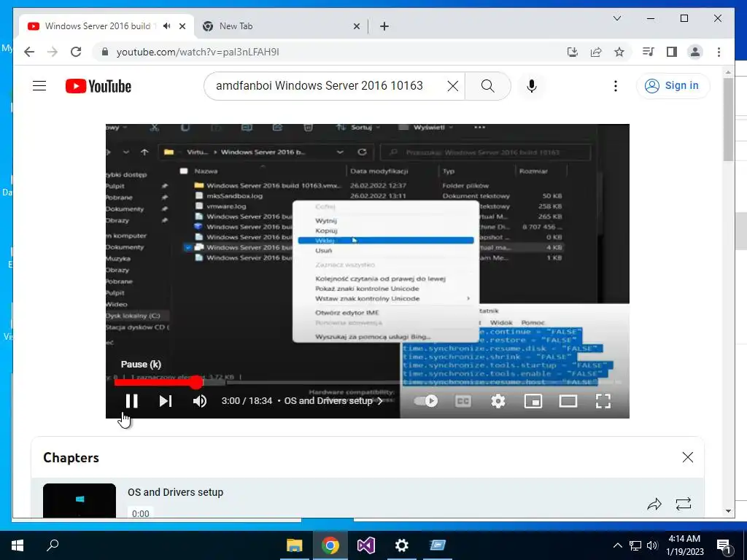Share the 'OS and Drivers setup' chapter
Viewport: 747px width, 560px height.
pos(654,504)
